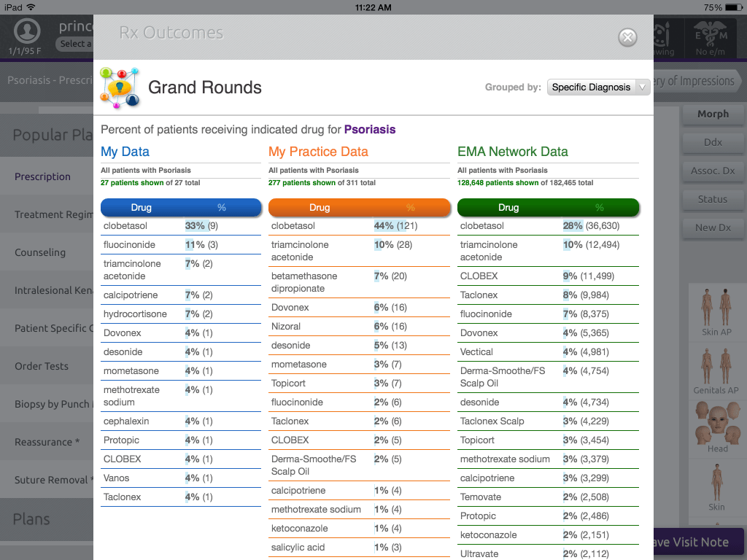
Task: Open the Reassurance plan item
Action: (x=47, y=442)
